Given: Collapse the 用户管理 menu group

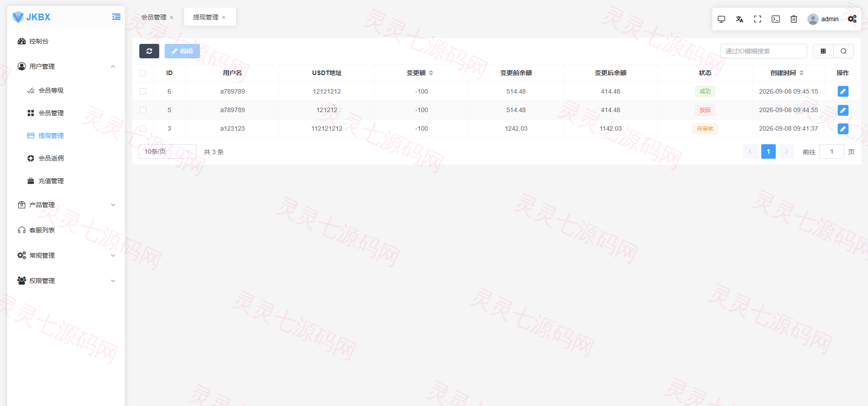Looking at the screenshot, I should pos(66,66).
